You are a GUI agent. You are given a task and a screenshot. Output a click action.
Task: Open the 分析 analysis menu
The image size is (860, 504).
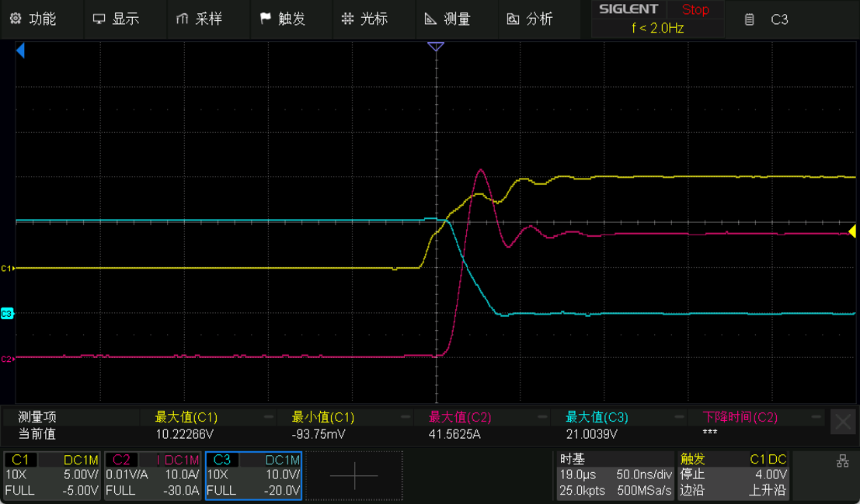coord(530,19)
